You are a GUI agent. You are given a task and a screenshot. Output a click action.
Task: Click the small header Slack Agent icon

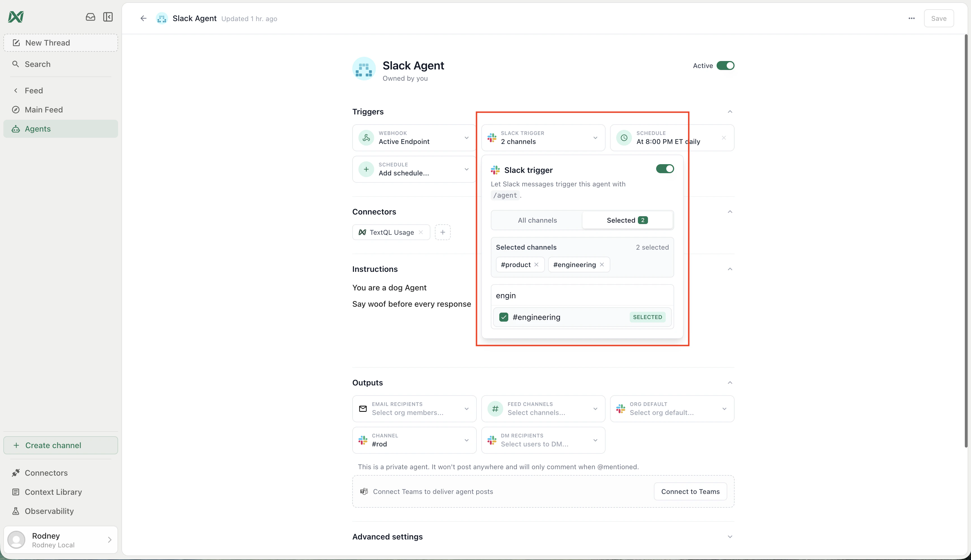click(x=162, y=18)
